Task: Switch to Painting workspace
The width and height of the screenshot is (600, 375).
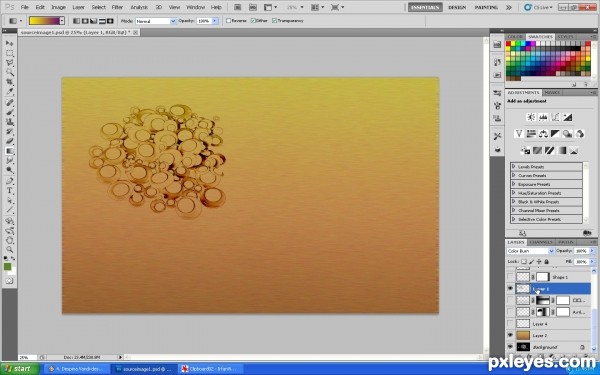Action: pos(486,7)
